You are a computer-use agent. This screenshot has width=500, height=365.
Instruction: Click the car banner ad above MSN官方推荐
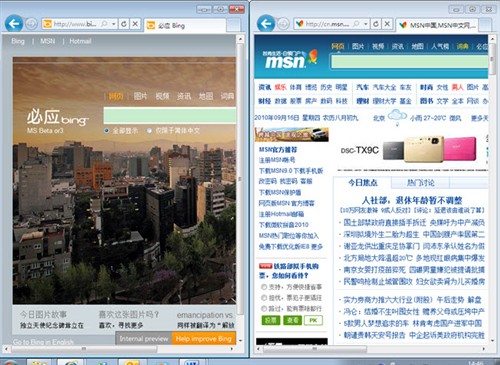click(292, 134)
